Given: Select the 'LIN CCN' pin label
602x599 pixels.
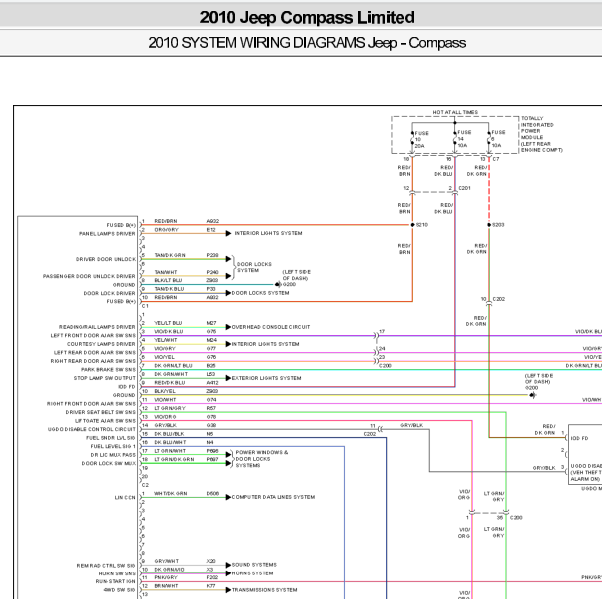Looking at the screenshot, I should (x=125, y=498).
